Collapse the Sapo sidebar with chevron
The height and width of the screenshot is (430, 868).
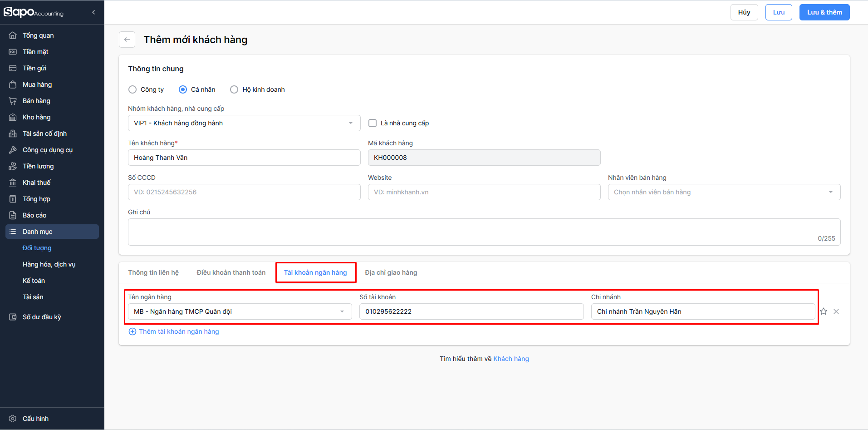[x=93, y=12]
